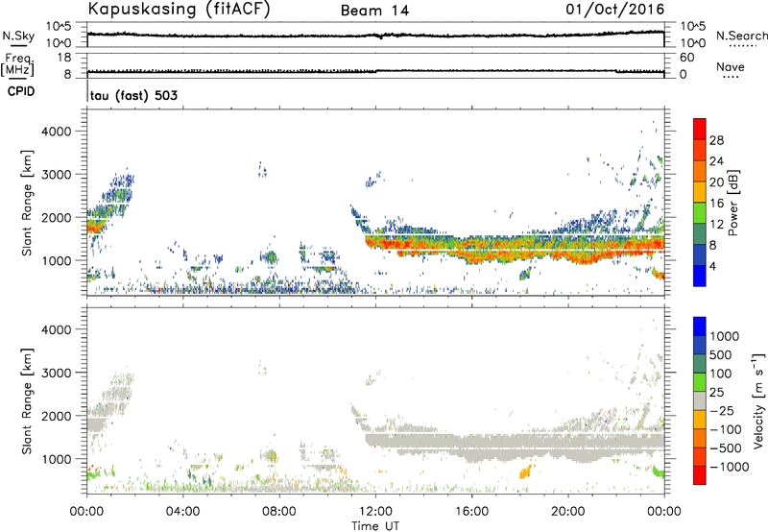Click the N.Search legend label
Image resolution: width=768 pixels, height=532 pixels.
[x=741, y=36]
